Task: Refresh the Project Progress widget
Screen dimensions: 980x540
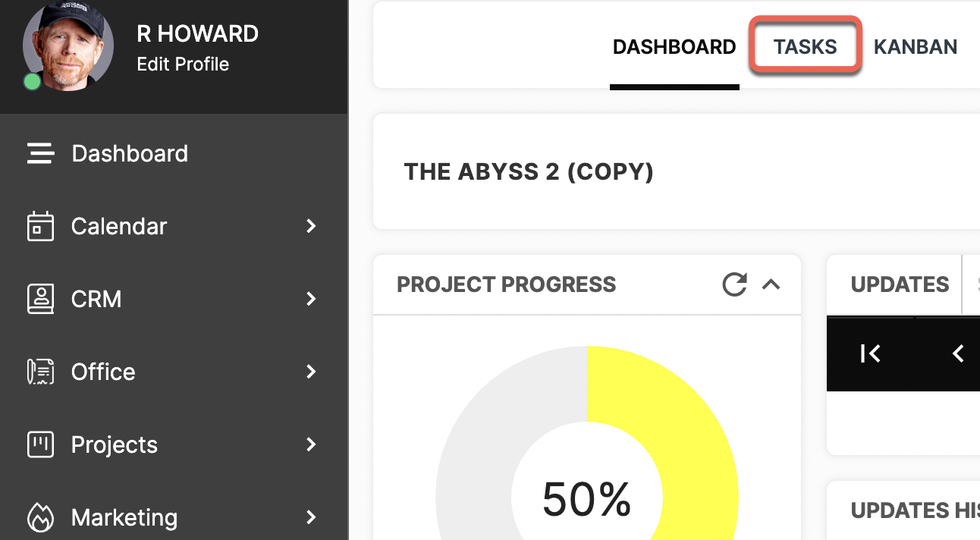Action: 734,284
